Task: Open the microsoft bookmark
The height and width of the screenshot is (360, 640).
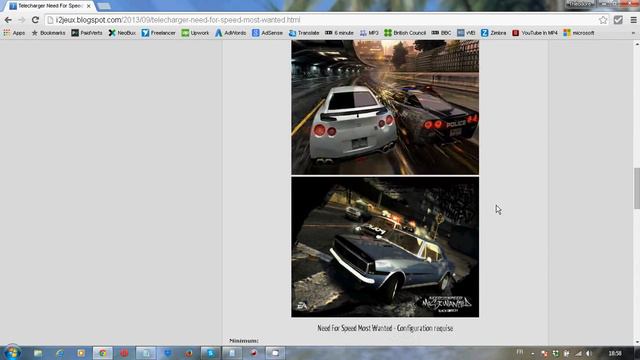Action: click(579, 33)
